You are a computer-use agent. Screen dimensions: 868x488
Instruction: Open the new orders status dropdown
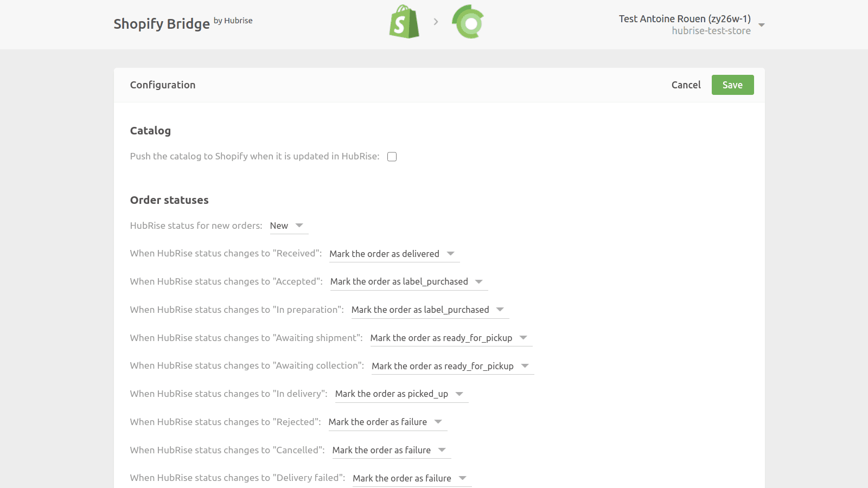(x=289, y=226)
